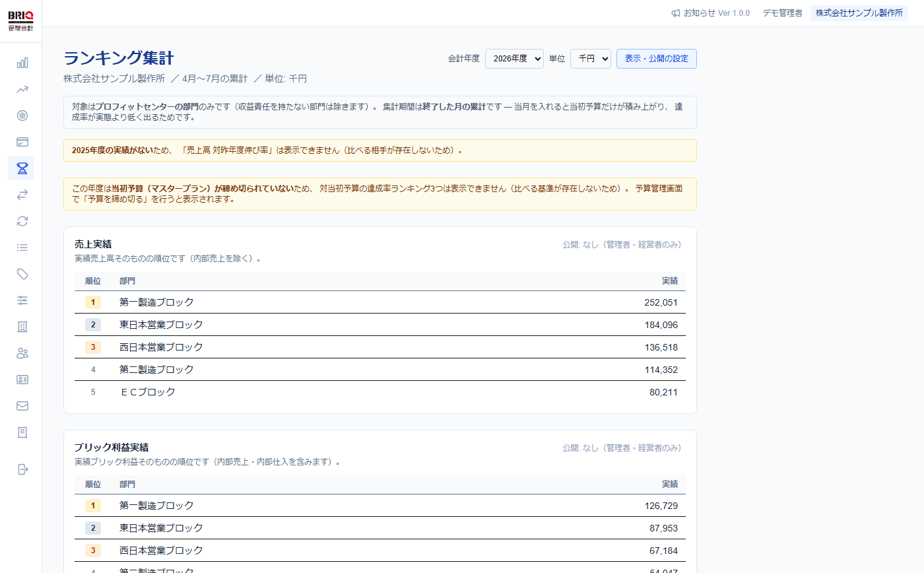Click 第一製造ブロック in the 売上実績 table

tap(157, 302)
